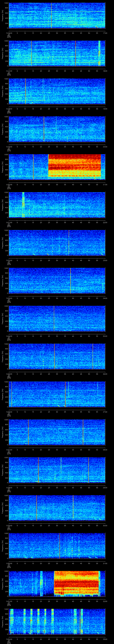Select the spectrogram panel starting at 5:25:00
Image resolution: width=114 pixels, height=644 pixels.
tap(57, 356)
